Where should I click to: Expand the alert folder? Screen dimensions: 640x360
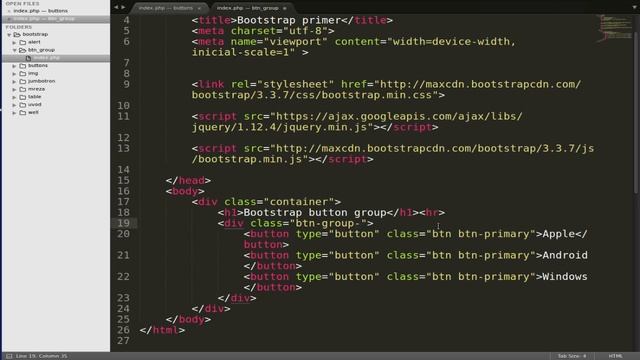14,42
